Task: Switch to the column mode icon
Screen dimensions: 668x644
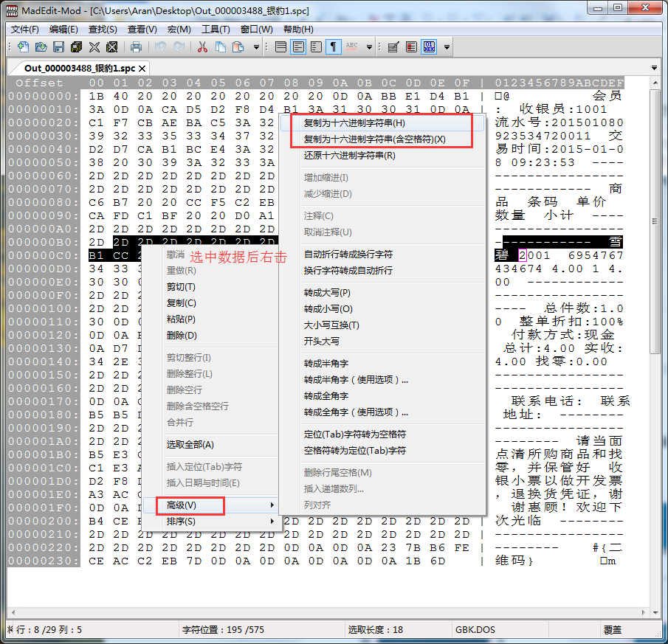Action: point(411,46)
